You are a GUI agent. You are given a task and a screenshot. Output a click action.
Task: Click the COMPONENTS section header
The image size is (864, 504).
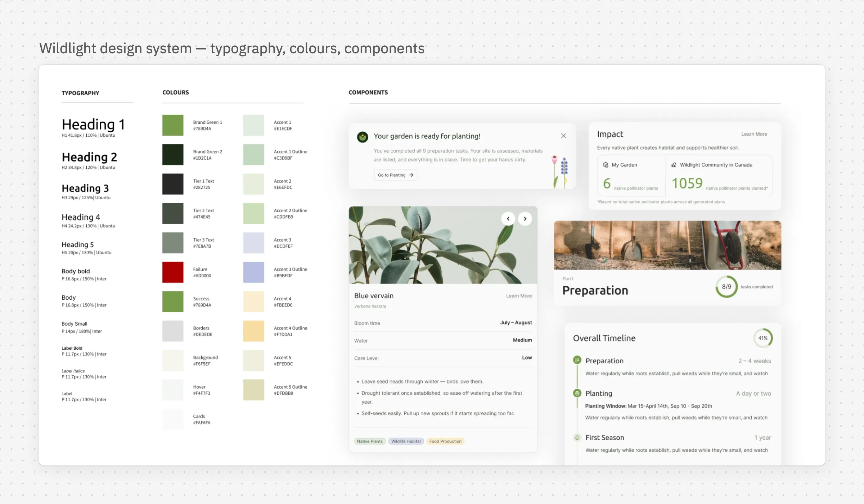coord(368,92)
